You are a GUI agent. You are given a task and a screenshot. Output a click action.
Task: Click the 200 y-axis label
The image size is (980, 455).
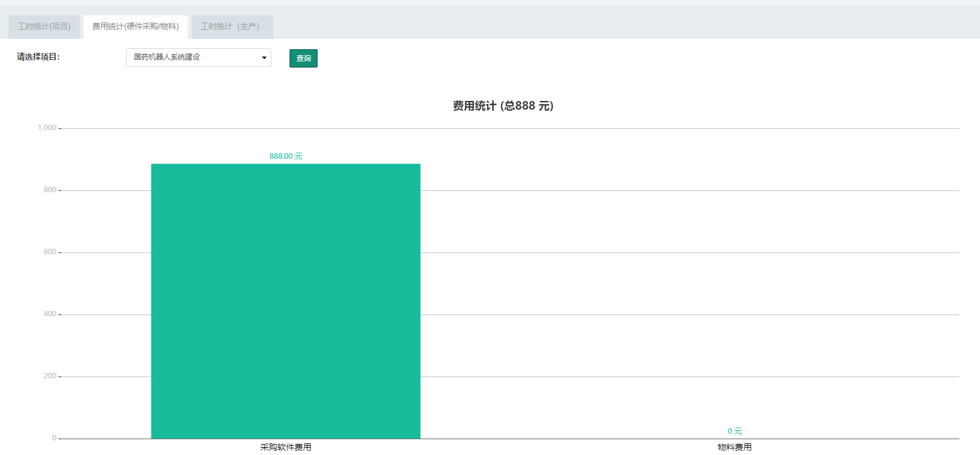[x=50, y=376]
